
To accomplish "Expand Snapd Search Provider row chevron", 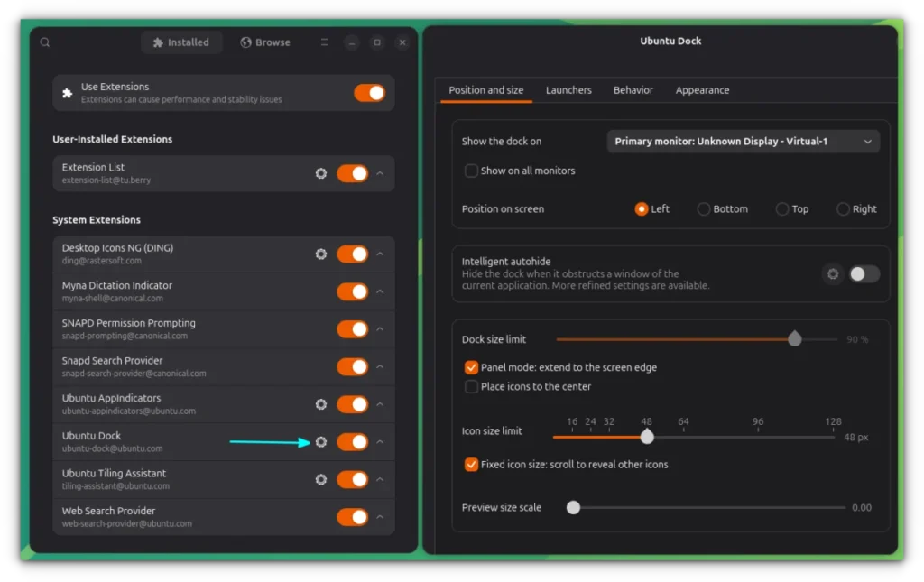I will (380, 366).
